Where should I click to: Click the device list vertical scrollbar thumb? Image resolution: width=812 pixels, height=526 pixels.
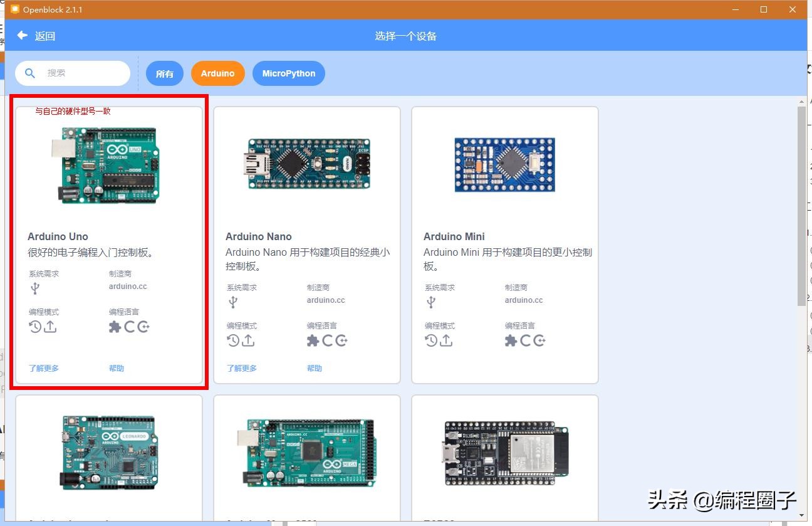tap(801, 206)
